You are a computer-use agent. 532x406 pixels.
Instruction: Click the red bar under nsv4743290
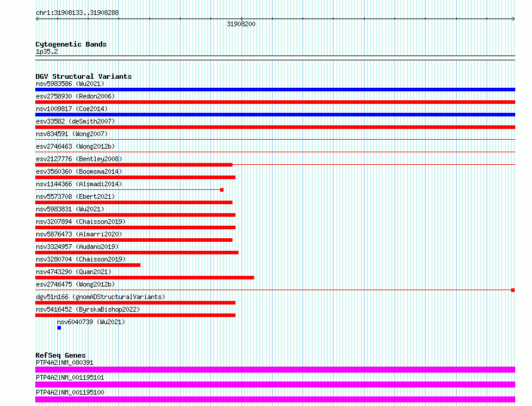[x=145, y=278]
